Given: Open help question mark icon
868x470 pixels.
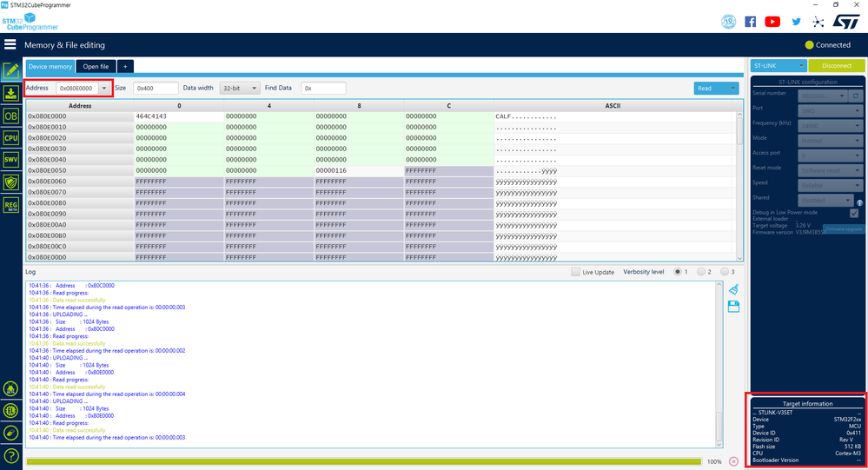Looking at the screenshot, I should (x=10, y=456).
